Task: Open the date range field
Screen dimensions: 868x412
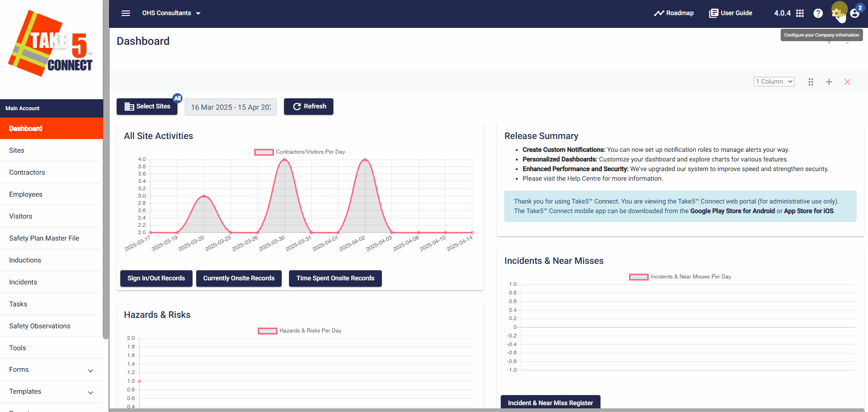Action: click(230, 107)
